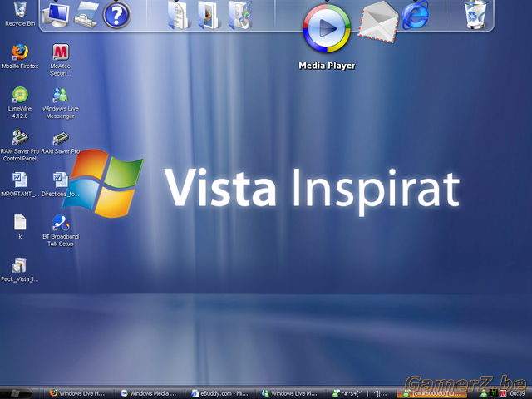Open the Music folder in the dock
The image size is (532, 399).
pos(240,15)
